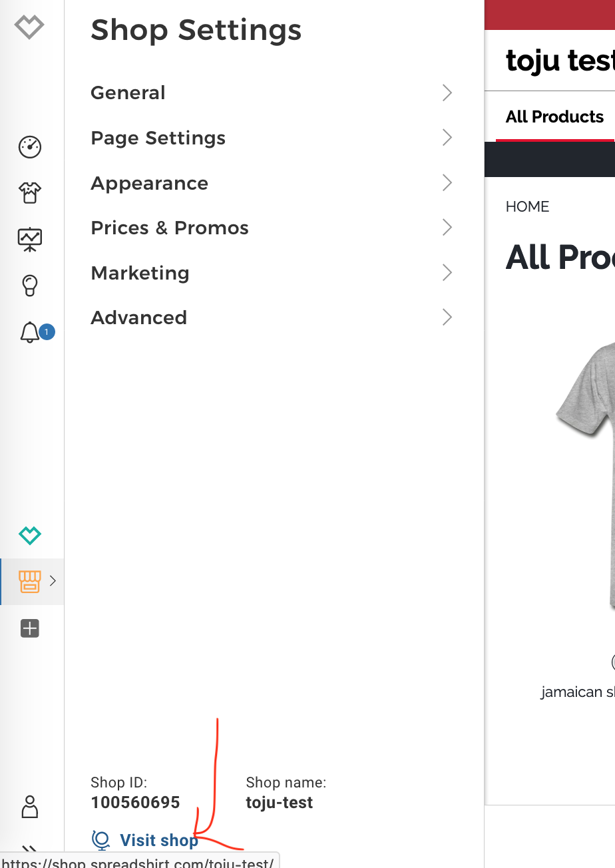Image resolution: width=615 pixels, height=868 pixels.
Task: Expand the Appearance chevron arrow
Action: (x=447, y=183)
